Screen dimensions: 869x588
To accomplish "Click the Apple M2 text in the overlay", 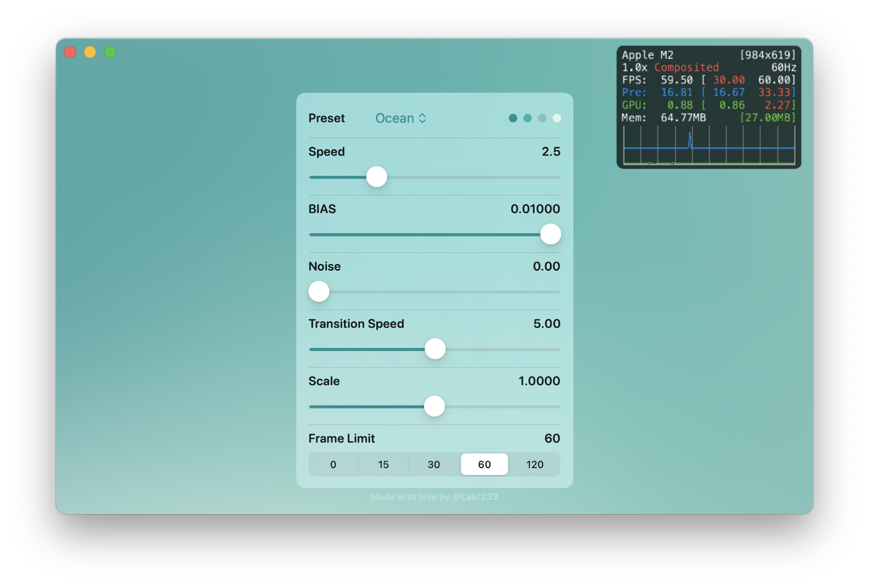I will point(647,55).
